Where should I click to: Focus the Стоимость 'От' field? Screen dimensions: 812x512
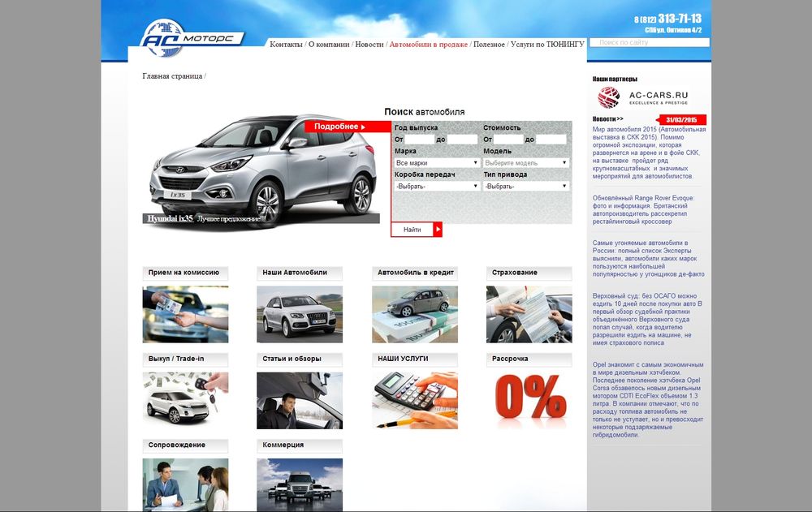508,140
